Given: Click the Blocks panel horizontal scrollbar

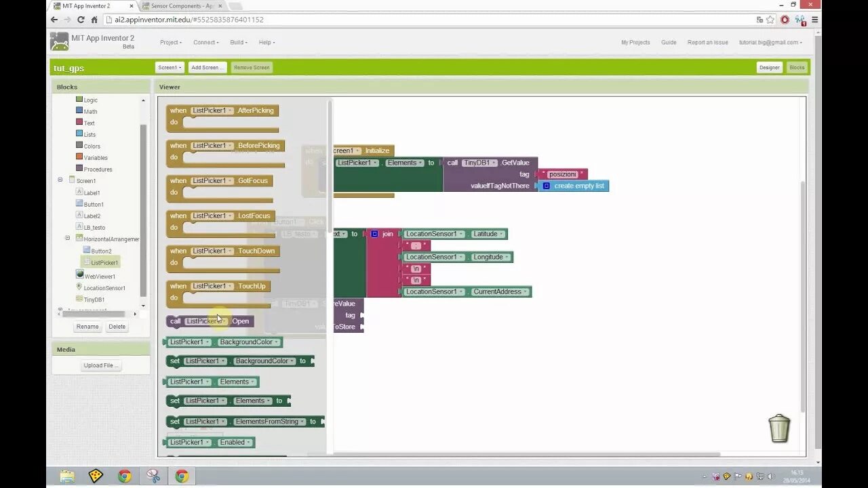Looking at the screenshot, I should pos(94,314).
